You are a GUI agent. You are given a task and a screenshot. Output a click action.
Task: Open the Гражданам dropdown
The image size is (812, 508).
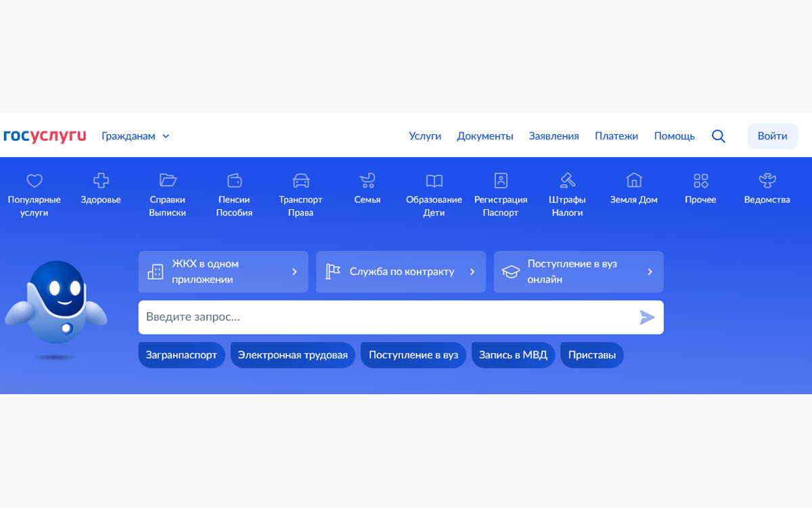pyautogui.click(x=135, y=135)
